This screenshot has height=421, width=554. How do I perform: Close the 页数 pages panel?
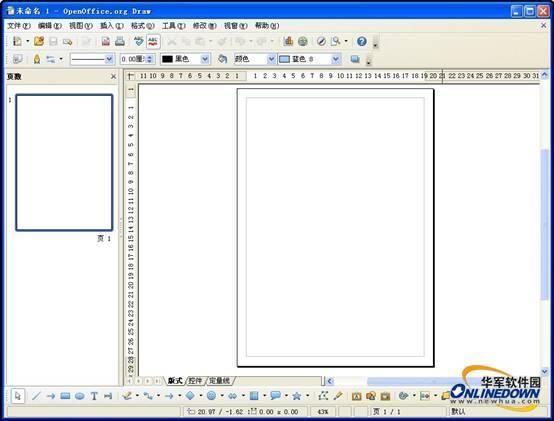tap(113, 76)
